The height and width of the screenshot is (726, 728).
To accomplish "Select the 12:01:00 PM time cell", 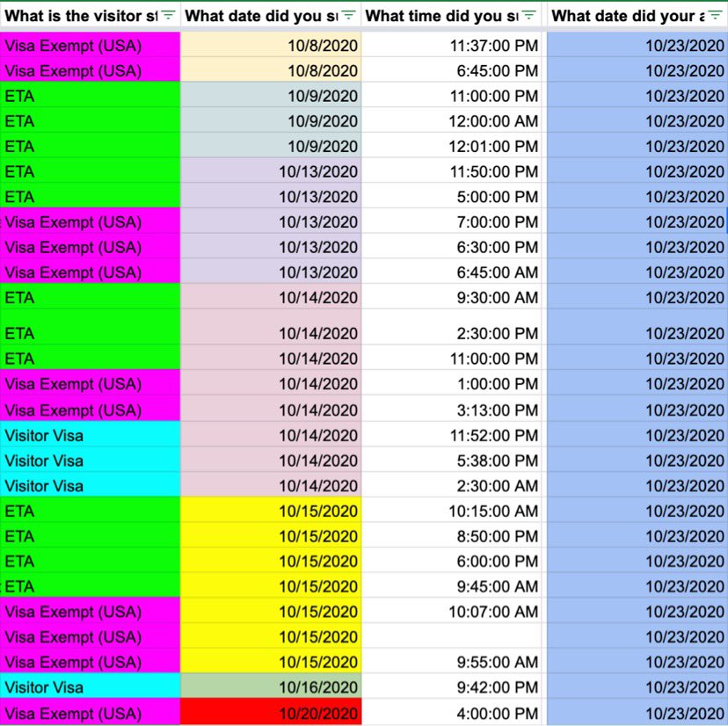I will click(451, 146).
